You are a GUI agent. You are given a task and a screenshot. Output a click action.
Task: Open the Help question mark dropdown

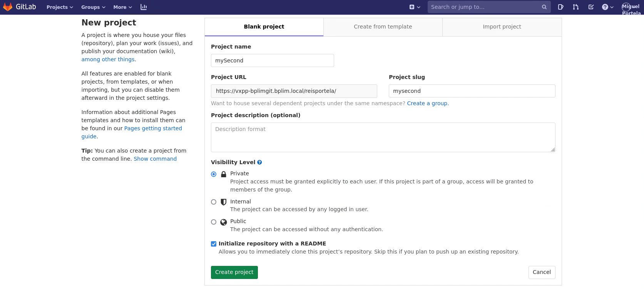pyautogui.click(x=607, y=7)
